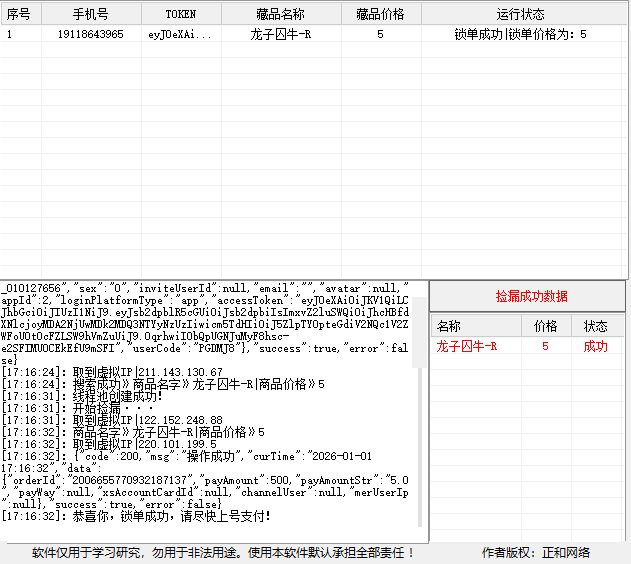
Task: Click the 状态 header in the success table
Action: [x=596, y=326]
